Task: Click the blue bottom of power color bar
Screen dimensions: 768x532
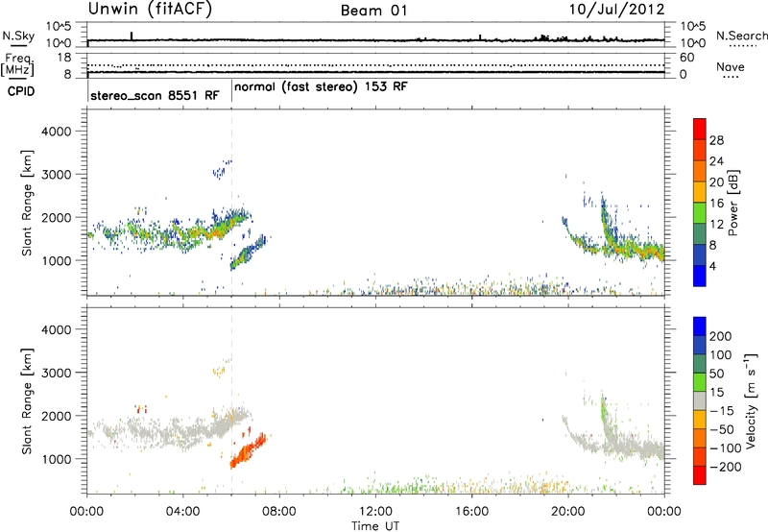Action: pyautogui.click(x=700, y=276)
